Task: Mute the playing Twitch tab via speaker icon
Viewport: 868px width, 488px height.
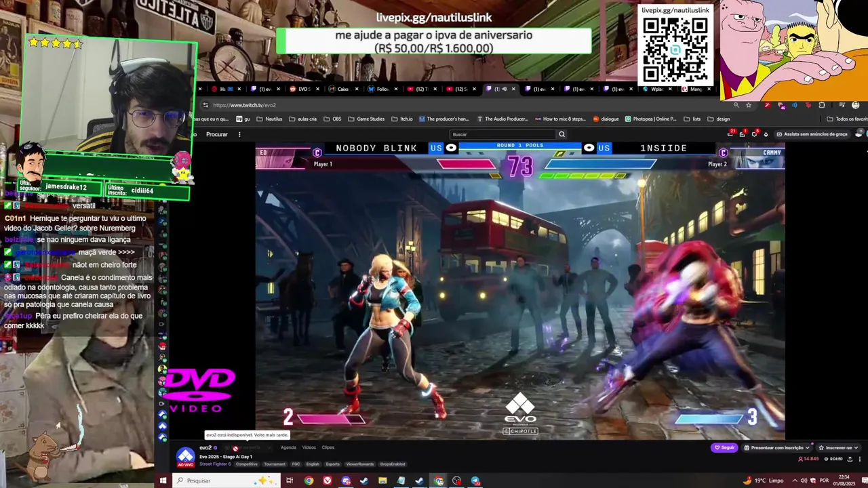Action: pos(505,89)
